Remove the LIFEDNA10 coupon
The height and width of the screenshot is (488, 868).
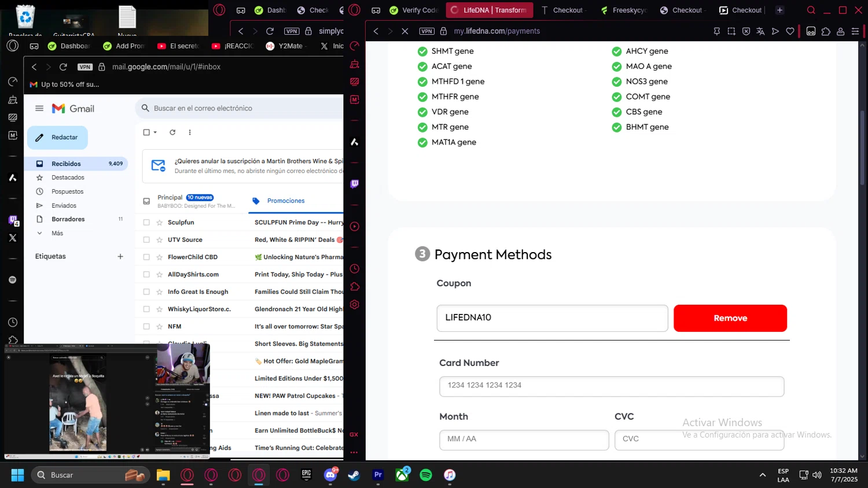coord(730,318)
